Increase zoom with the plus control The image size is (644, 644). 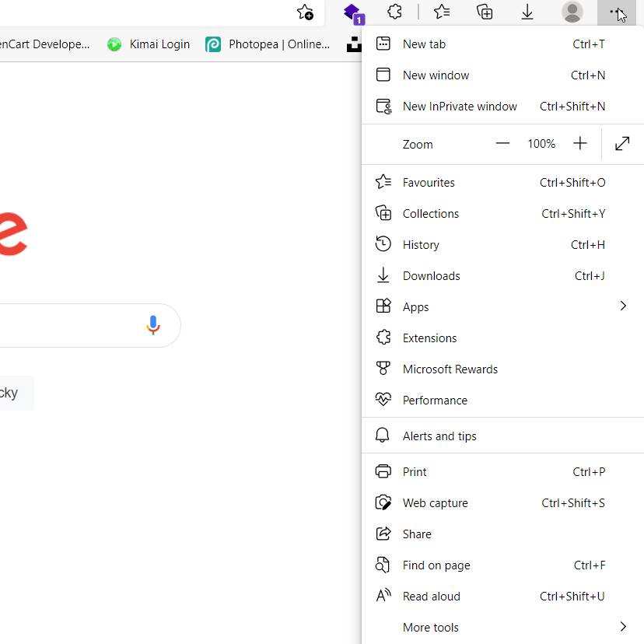click(x=580, y=143)
